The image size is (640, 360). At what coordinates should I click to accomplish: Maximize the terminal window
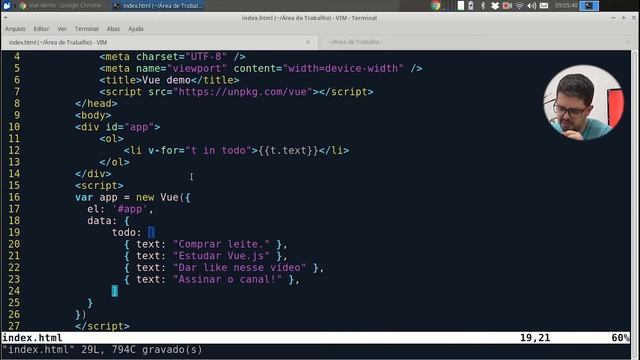coord(624,18)
